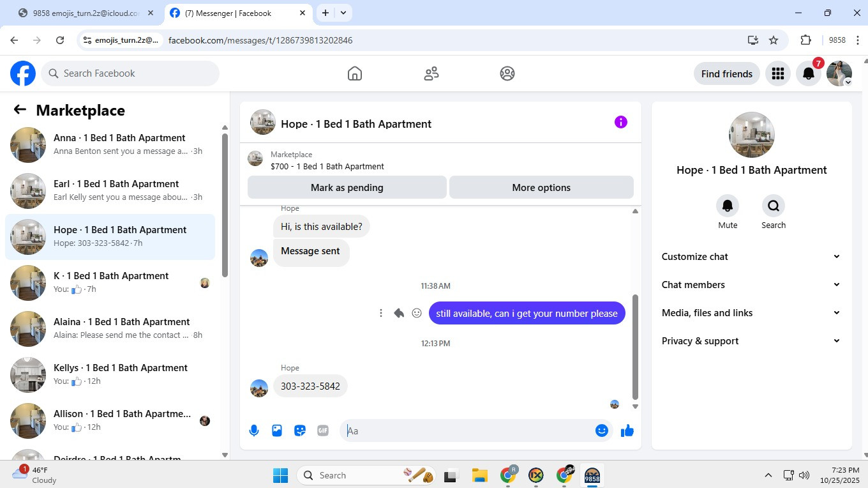Click the Facebook logo
Screen dimensions: 868x488
point(23,73)
